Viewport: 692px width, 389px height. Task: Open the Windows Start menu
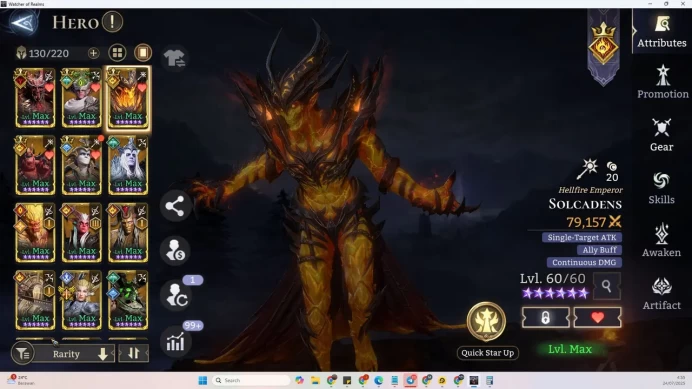[x=203, y=380]
